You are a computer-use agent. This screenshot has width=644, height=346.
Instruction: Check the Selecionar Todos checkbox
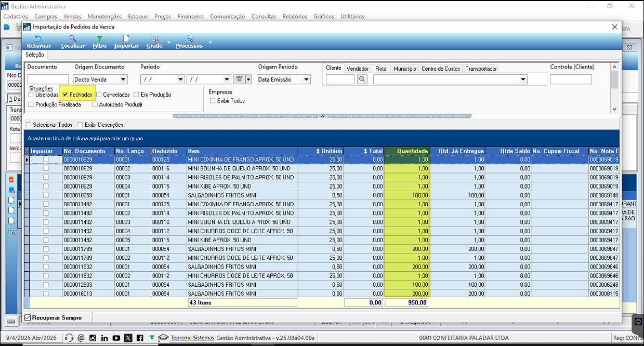coord(29,125)
